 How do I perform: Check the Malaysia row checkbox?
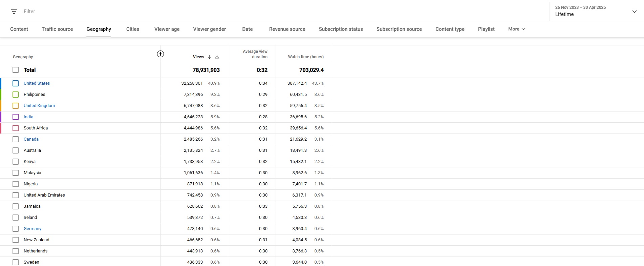16,173
